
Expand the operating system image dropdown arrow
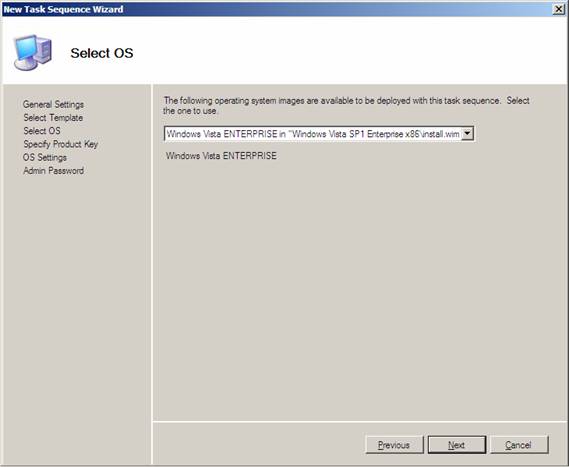[x=467, y=134]
